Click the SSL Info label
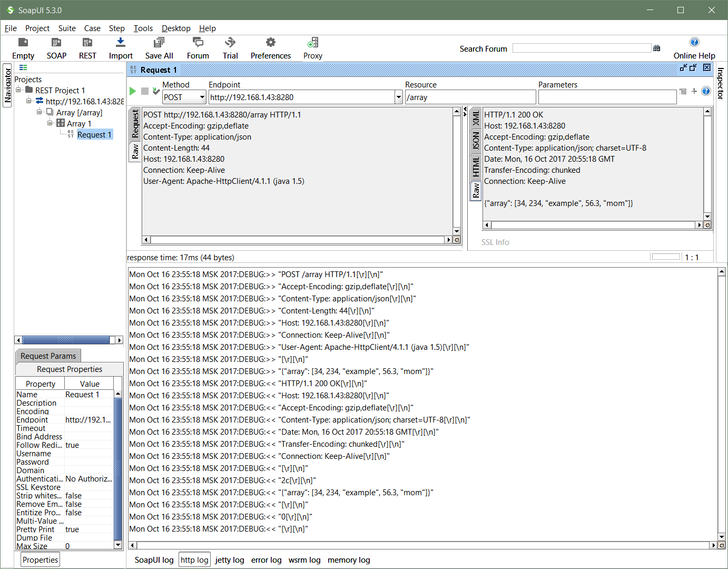The image size is (728, 569). click(495, 242)
